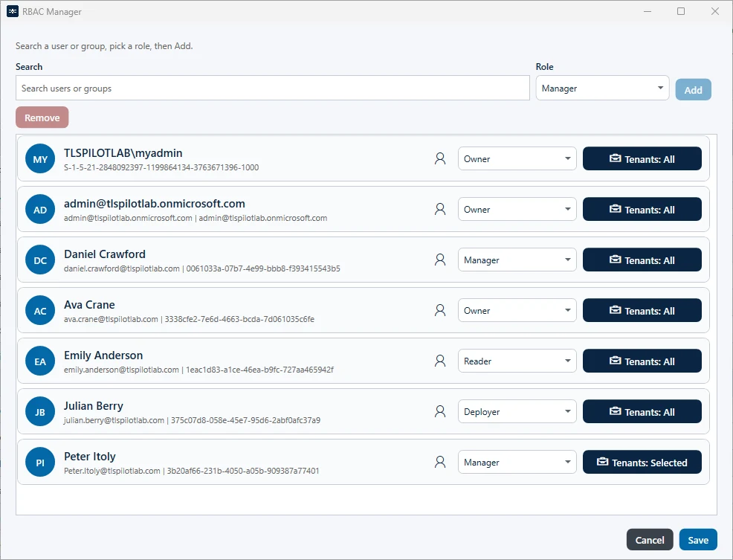Image resolution: width=733 pixels, height=560 pixels.
Task: Open Tenants: All for Julian Berry
Action: pyautogui.click(x=642, y=411)
